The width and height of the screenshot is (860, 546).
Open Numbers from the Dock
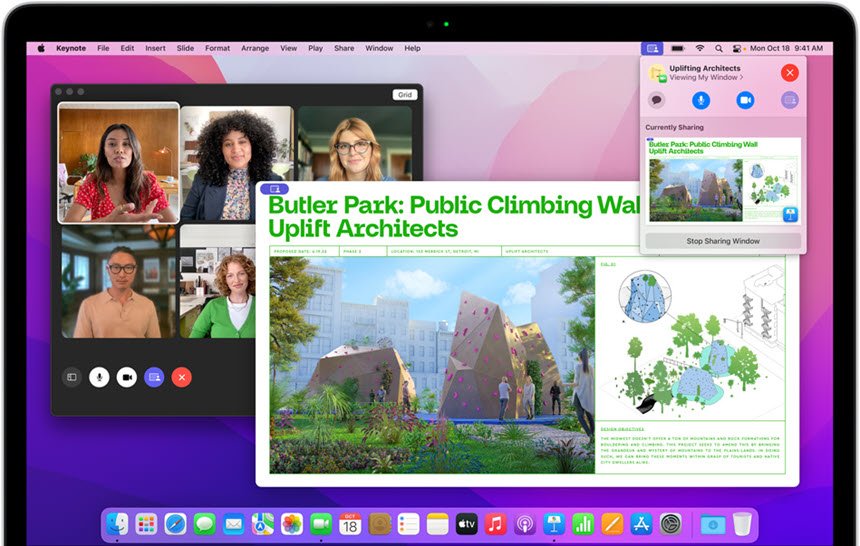(x=583, y=525)
